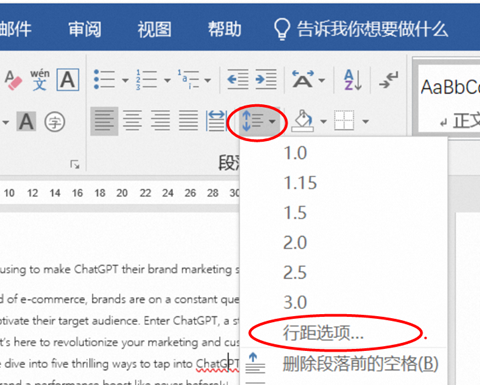Expand the shading color dropdown
This screenshot has height=385, width=480.
click(323, 122)
